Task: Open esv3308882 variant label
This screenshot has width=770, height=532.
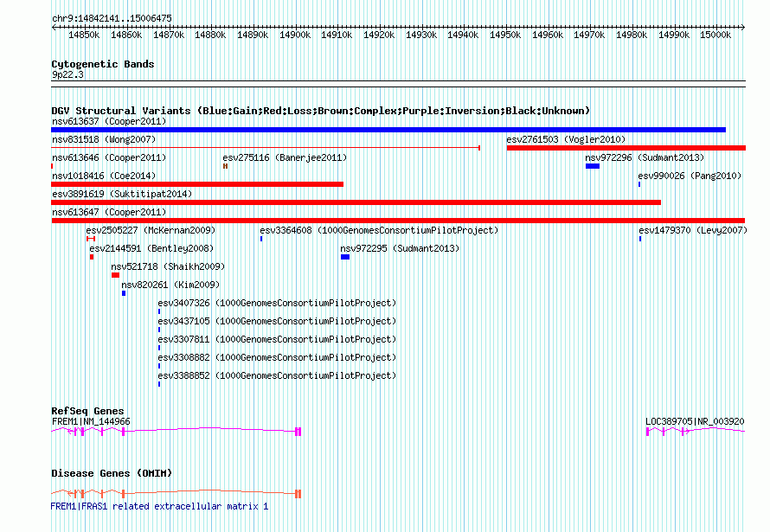Action: click(x=277, y=357)
